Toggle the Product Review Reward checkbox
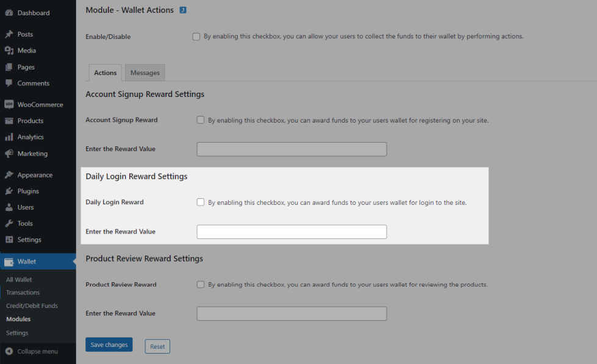This screenshot has width=597, height=364. point(201,284)
